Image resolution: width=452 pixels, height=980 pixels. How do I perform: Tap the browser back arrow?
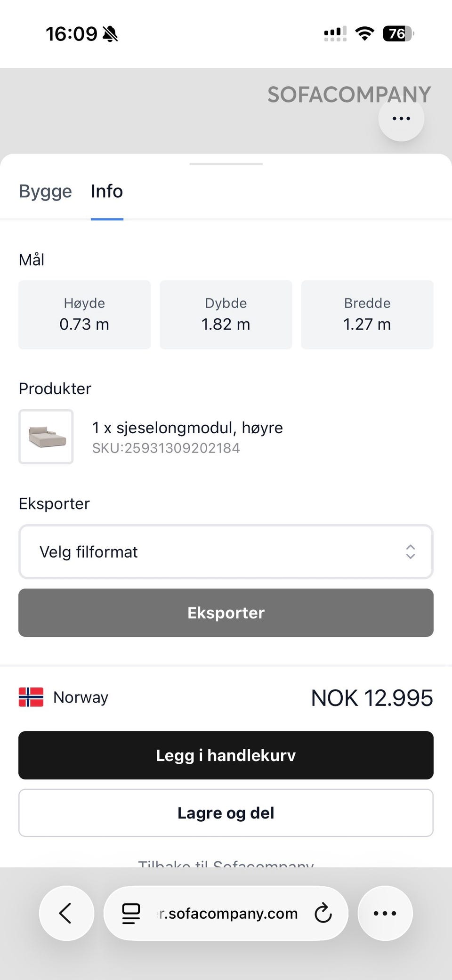click(66, 913)
